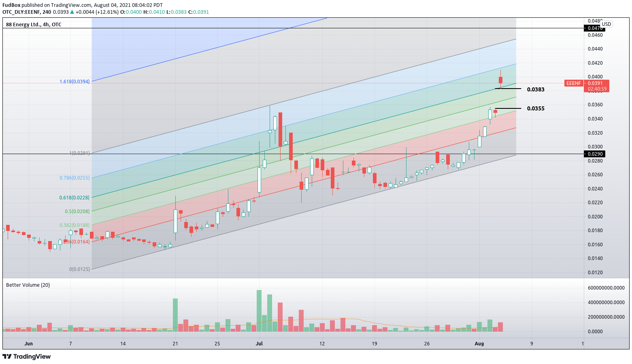Click the 0.0383 price annotation text
This screenshot has height=364, width=632.
[536, 89]
